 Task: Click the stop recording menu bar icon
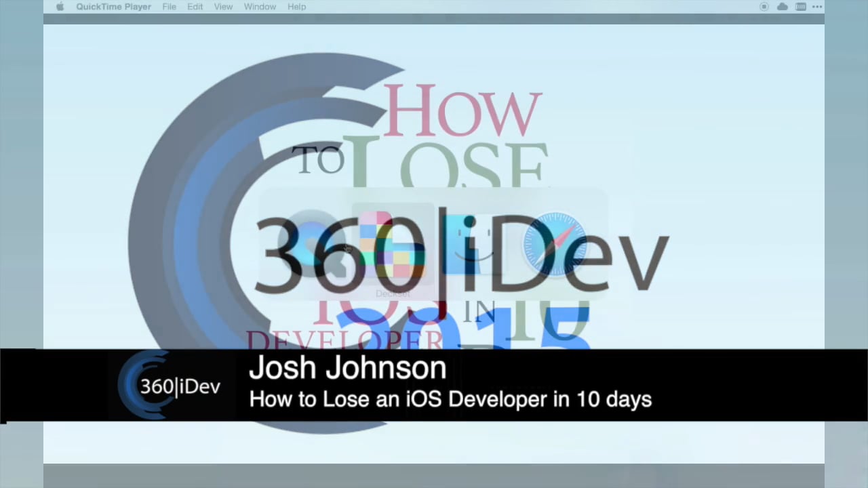point(764,7)
